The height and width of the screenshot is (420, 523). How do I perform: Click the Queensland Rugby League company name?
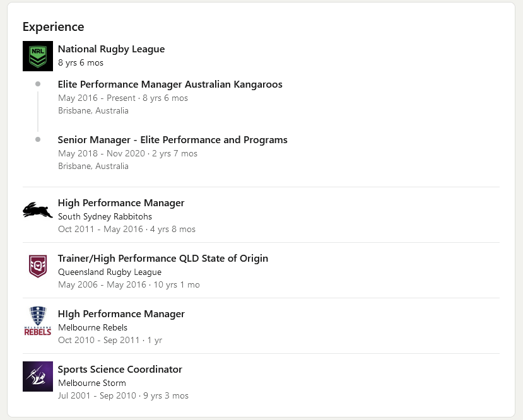pyautogui.click(x=110, y=272)
